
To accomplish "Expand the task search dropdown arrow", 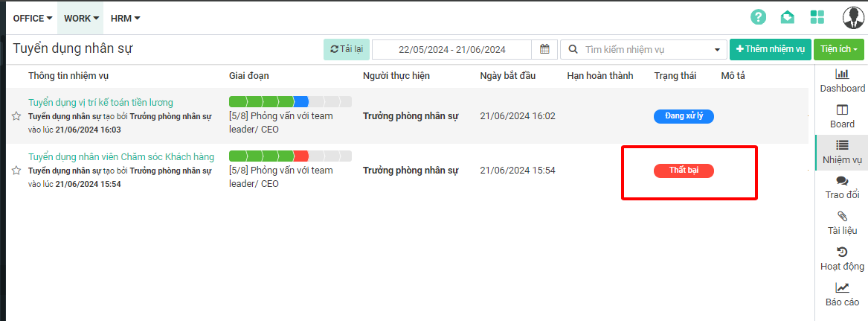I will tap(717, 50).
